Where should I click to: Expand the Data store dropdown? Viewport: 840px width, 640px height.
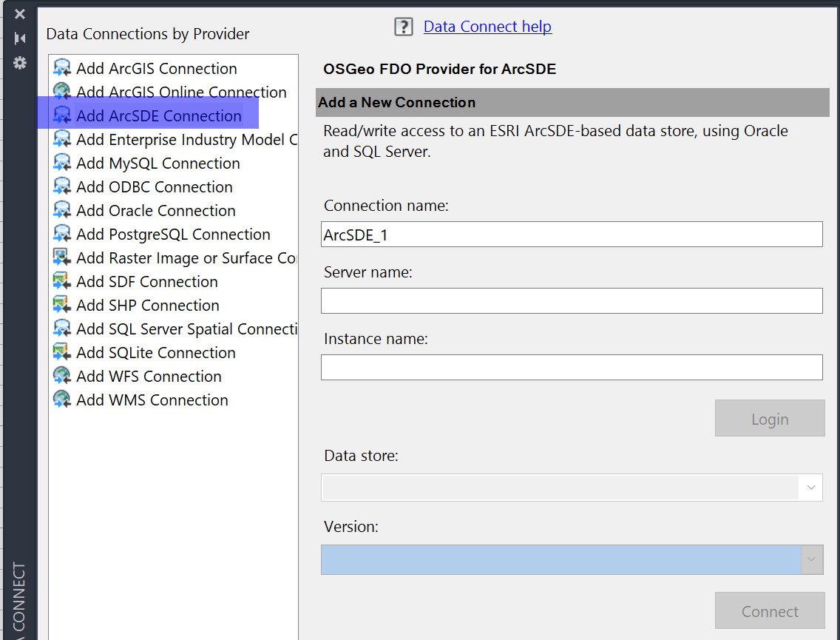810,488
